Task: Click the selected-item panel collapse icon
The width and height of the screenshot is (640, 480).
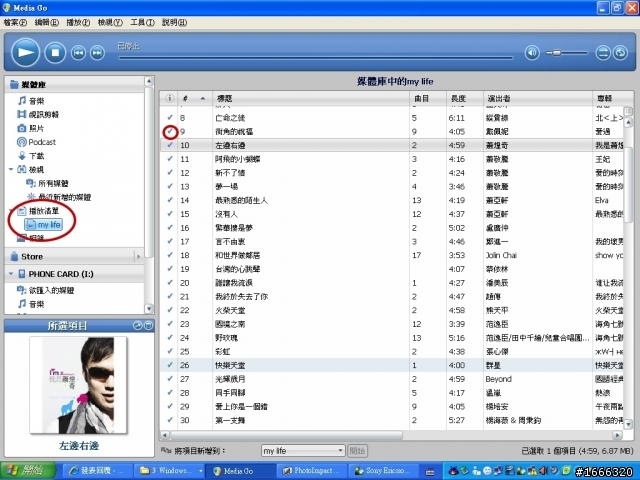Action: pos(148,325)
